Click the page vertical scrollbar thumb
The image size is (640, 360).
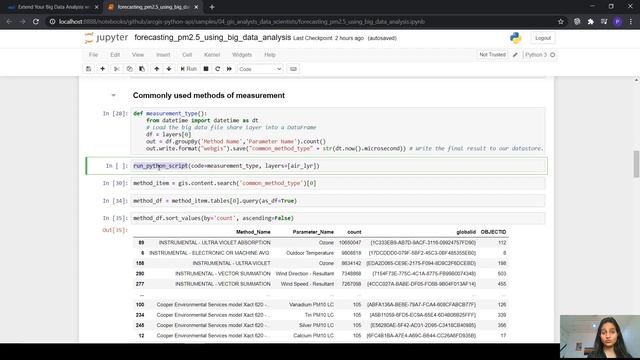tap(636, 164)
